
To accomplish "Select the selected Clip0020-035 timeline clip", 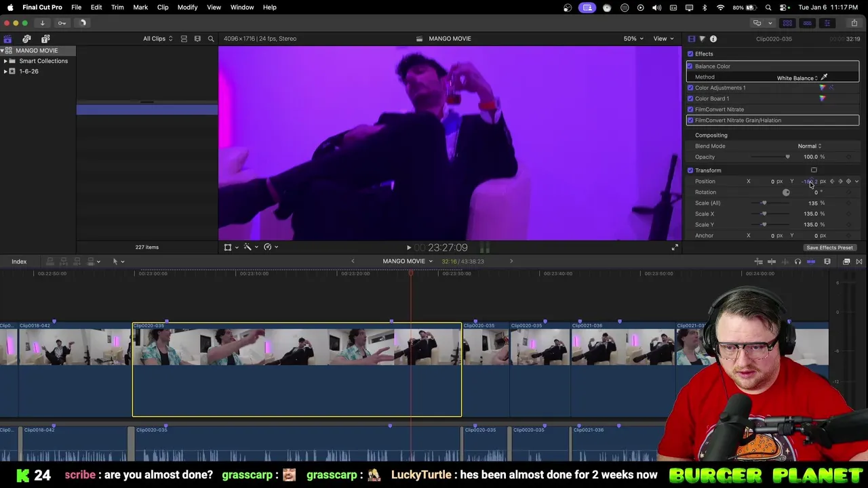I will coord(297,369).
